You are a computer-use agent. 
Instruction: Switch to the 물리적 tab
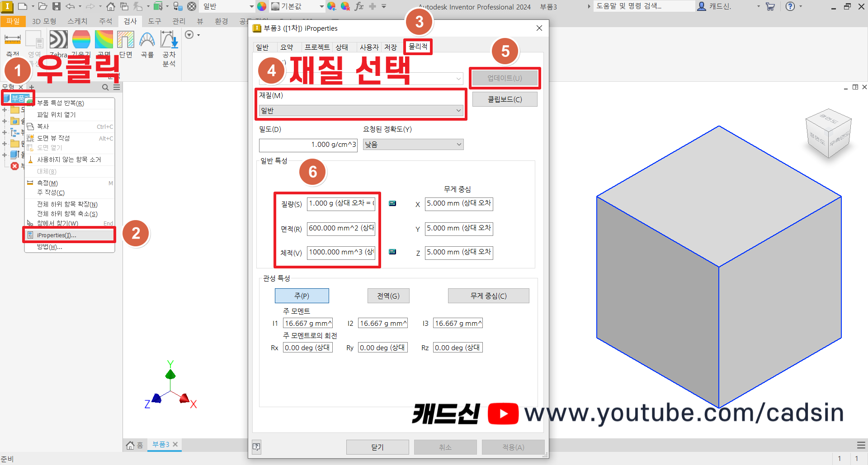pos(418,47)
